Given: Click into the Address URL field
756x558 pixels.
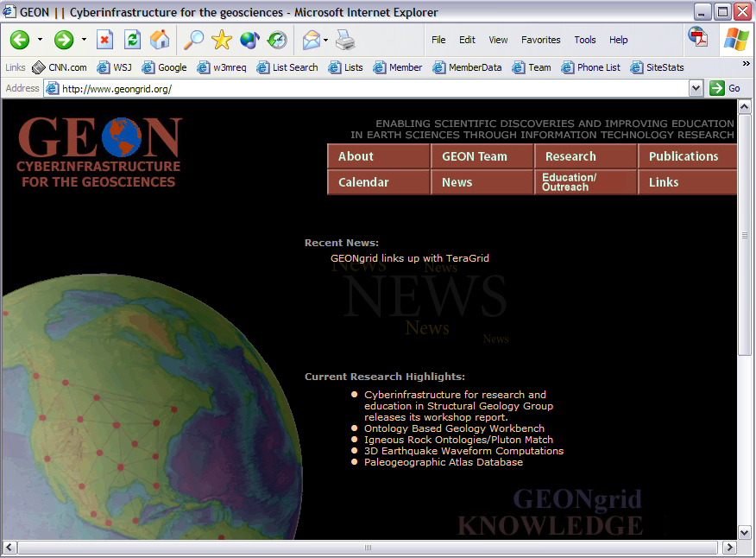Looking at the screenshot, I should click(x=371, y=88).
